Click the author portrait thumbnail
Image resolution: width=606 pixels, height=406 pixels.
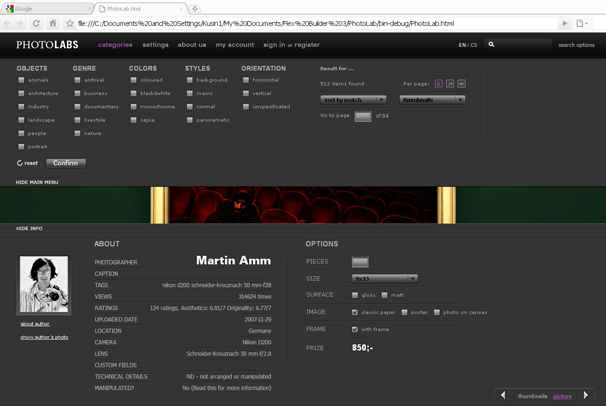click(x=43, y=284)
